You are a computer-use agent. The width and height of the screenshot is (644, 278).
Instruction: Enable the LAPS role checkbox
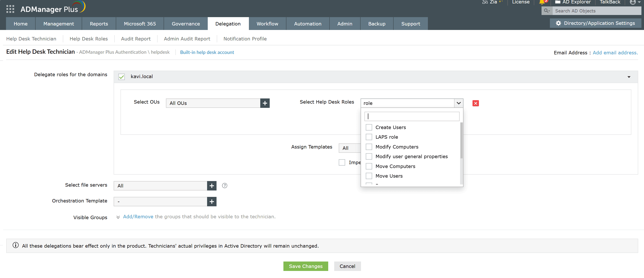pos(369,137)
